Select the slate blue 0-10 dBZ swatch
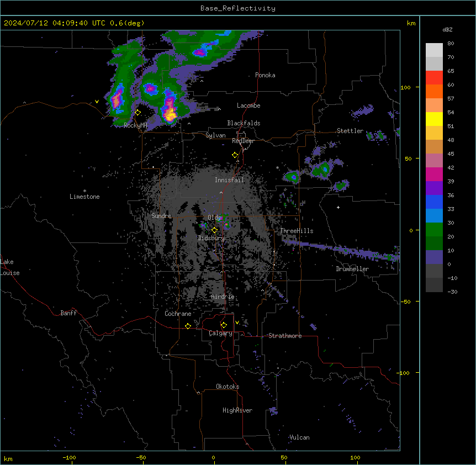The image size is (476, 465). [x=434, y=257]
